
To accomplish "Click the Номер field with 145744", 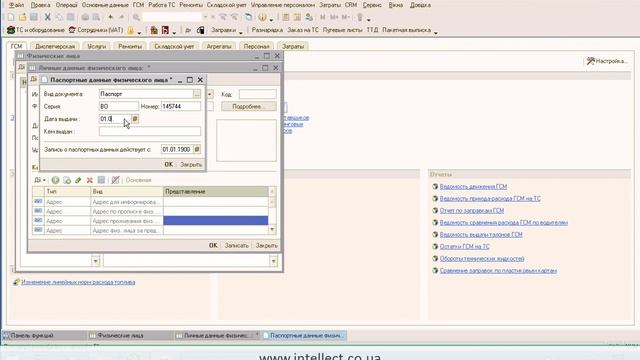I will pos(181,107).
